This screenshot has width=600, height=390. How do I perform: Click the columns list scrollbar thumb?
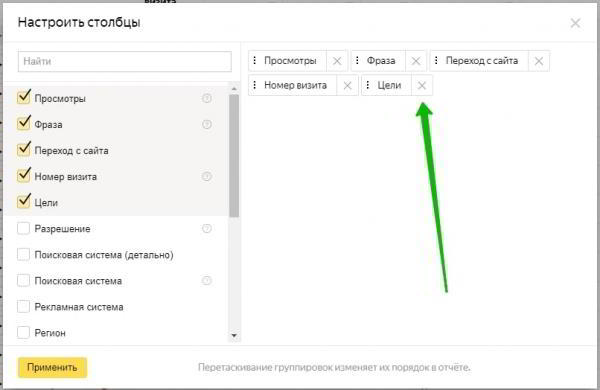click(x=234, y=156)
